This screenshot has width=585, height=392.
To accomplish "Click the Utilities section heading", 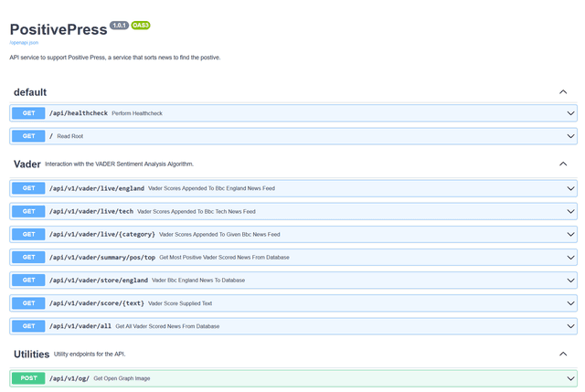I will tap(32, 355).
